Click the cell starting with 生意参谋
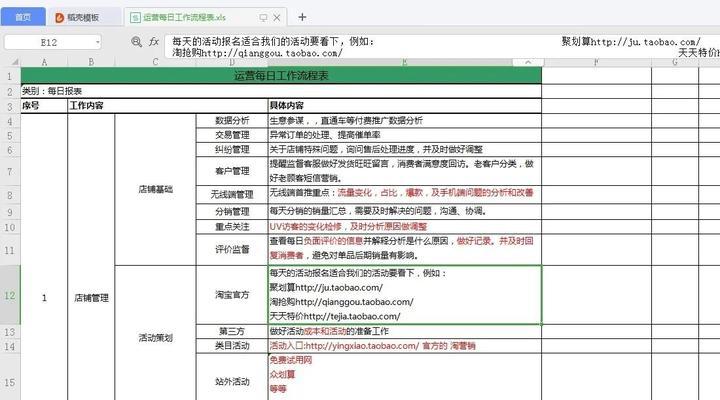The width and height of the screenshot is (720, 400). coord(405,121)
